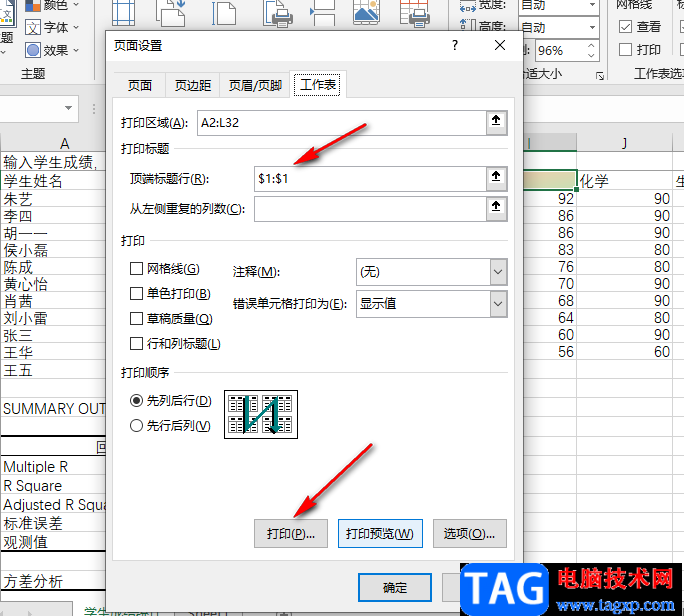Click the 打印(P)... button
684x616 pixels.
tap(291, 534)
